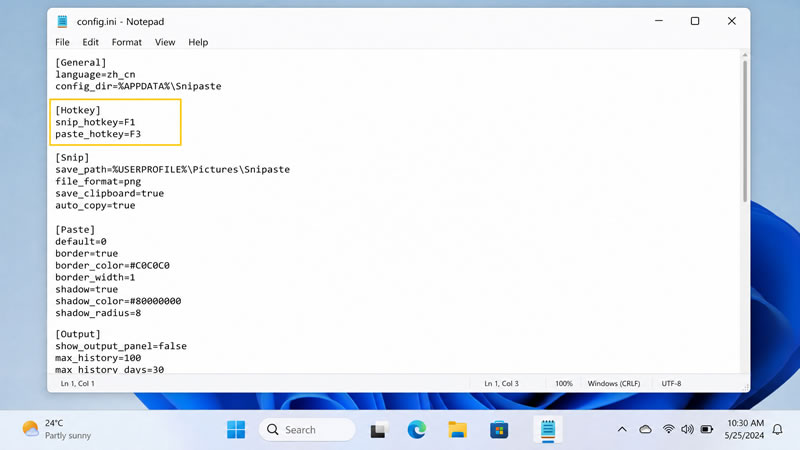Show hidden tray icons chevron
Image resolution: width=800 pixels, height=450 pixels.
(622, 430)
